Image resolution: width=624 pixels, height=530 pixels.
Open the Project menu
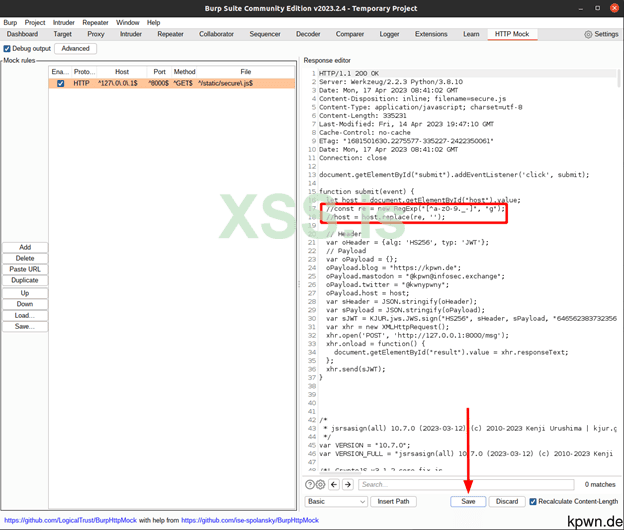pyautogui.click(x=35, y=23)
